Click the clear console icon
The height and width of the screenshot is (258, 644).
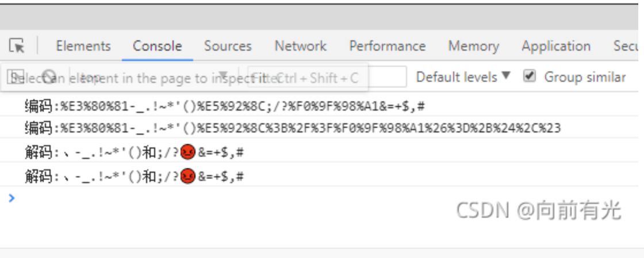[49, 77]
